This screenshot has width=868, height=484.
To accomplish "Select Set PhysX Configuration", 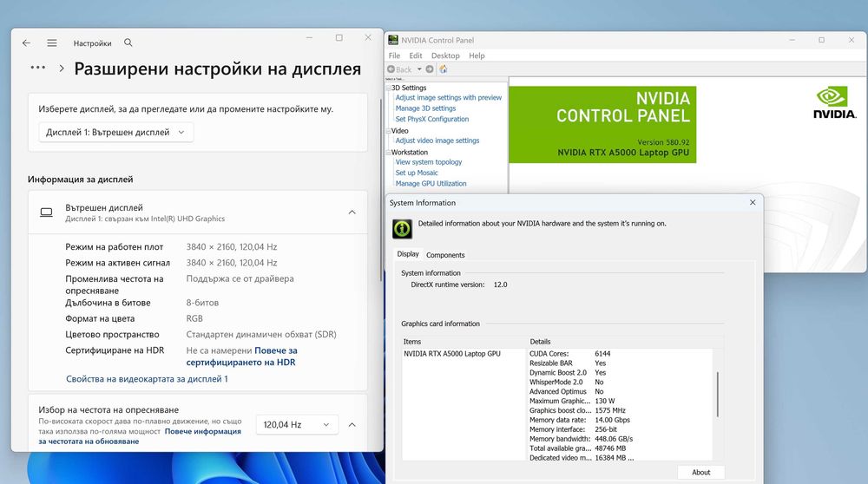I will point(431,119).
